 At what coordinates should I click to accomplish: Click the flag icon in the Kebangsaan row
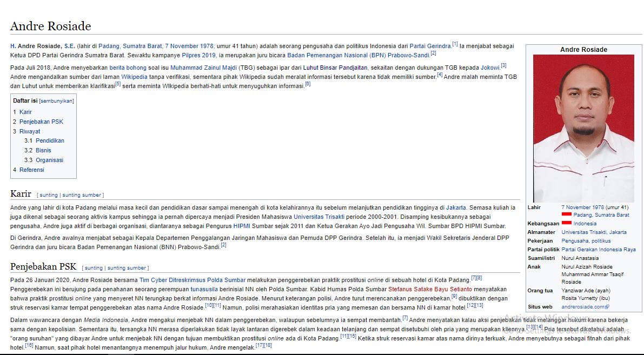point(567,223)
